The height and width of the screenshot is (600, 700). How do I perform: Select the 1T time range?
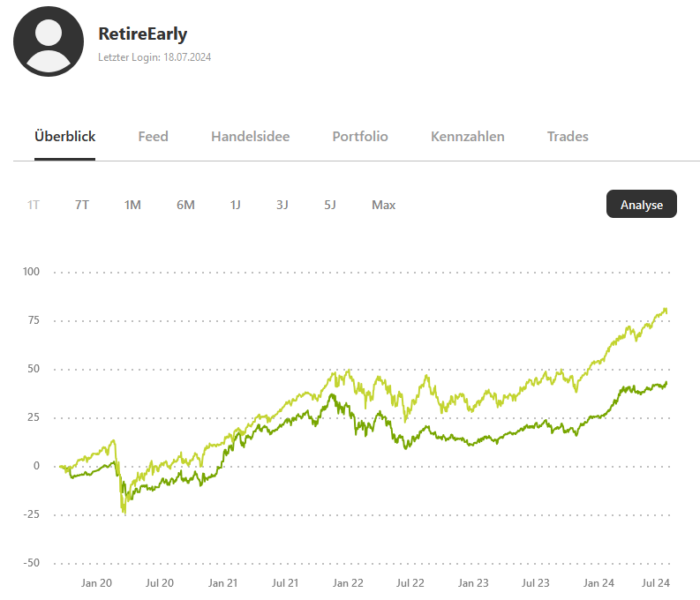point(34,205)
